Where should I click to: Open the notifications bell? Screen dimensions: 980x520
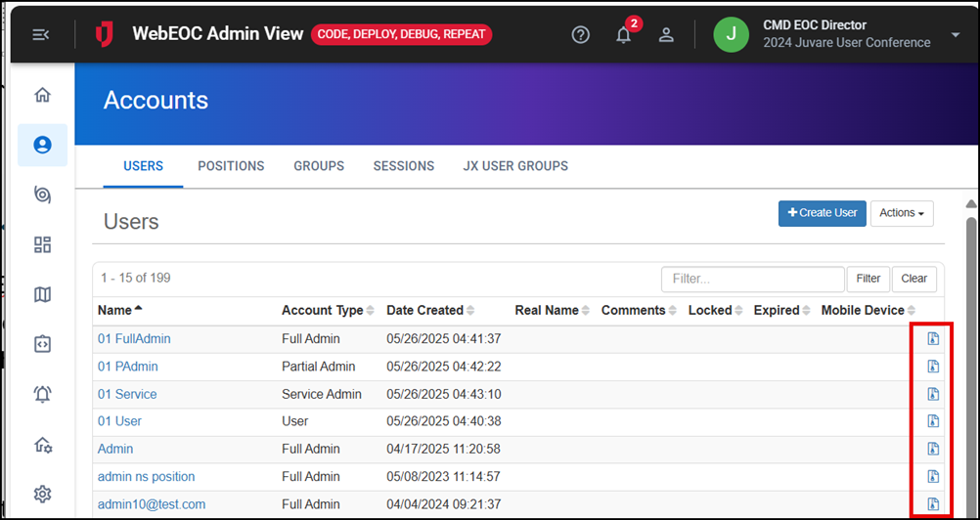[x=623, y=35]
